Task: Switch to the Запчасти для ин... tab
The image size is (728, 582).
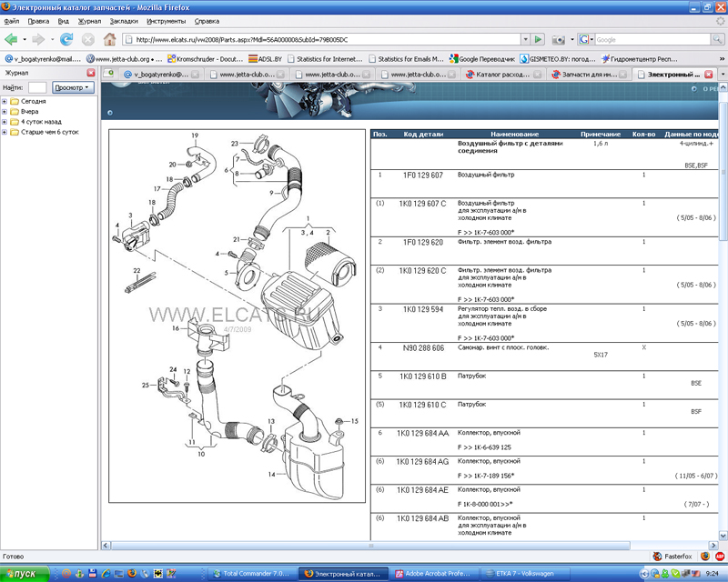Action: (x=589, y=75)
